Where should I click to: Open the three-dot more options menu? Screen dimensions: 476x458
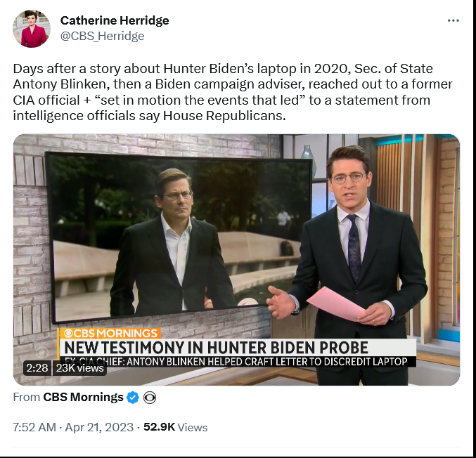point(453,20)
